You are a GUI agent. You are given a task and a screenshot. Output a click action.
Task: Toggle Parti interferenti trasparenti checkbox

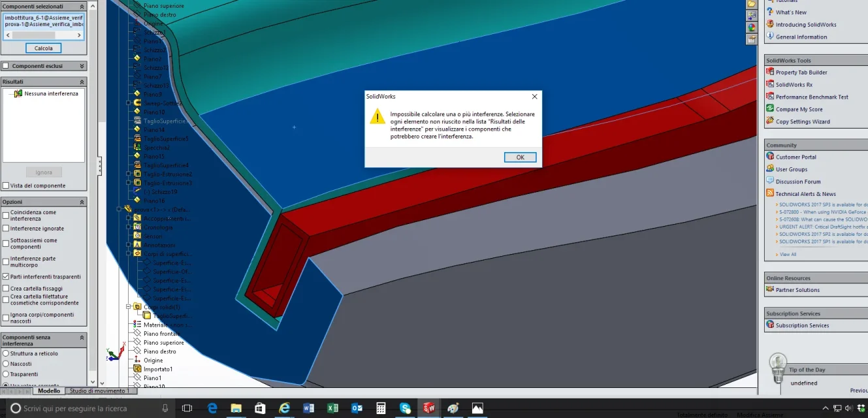point(6,277)
